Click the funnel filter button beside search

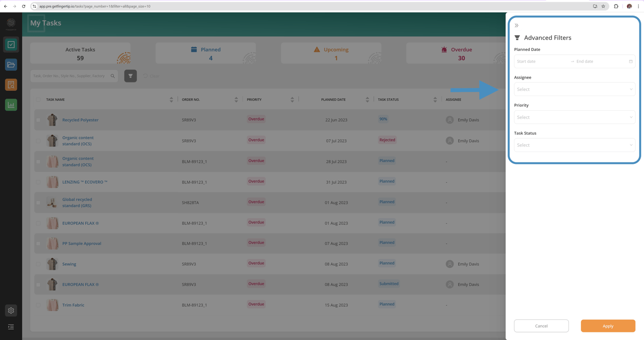131,76
